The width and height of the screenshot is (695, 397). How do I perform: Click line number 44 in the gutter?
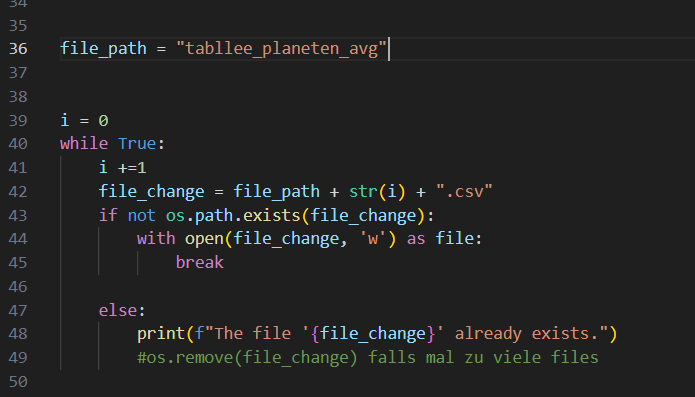(18, 239)
